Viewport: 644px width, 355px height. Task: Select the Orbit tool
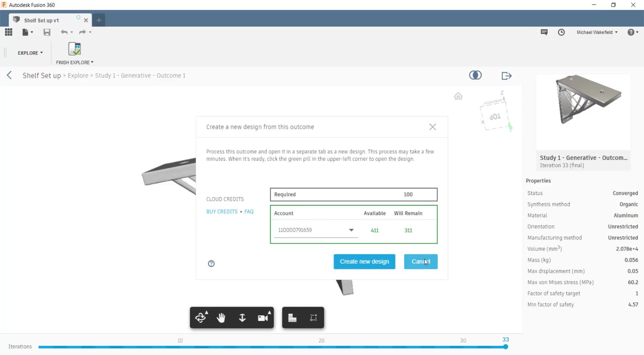[201, 317]
